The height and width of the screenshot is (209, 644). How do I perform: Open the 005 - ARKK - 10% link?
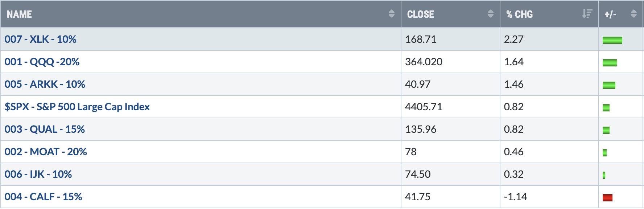click(x=45, y=84)
